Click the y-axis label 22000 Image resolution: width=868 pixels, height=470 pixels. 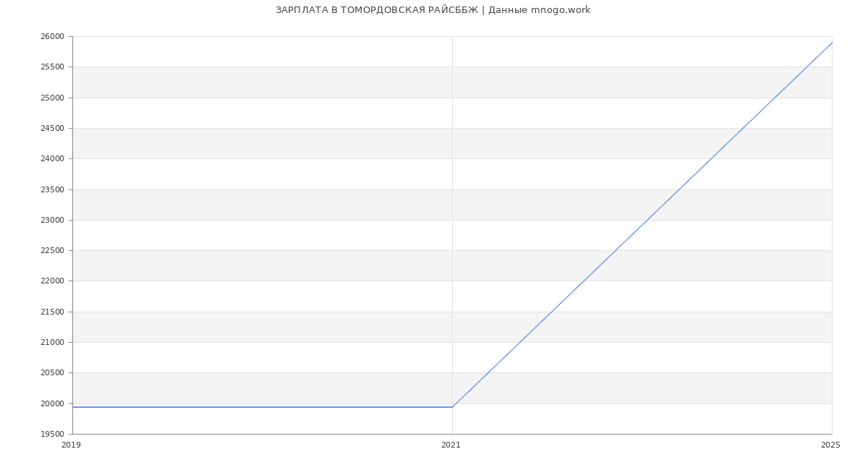pos(52,281)
